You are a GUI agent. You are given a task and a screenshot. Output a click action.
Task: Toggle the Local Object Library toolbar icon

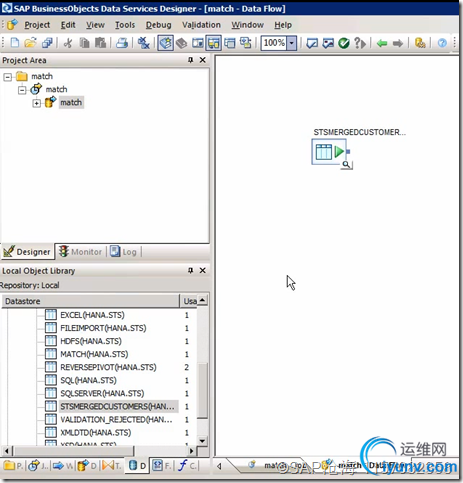(166, 43)
